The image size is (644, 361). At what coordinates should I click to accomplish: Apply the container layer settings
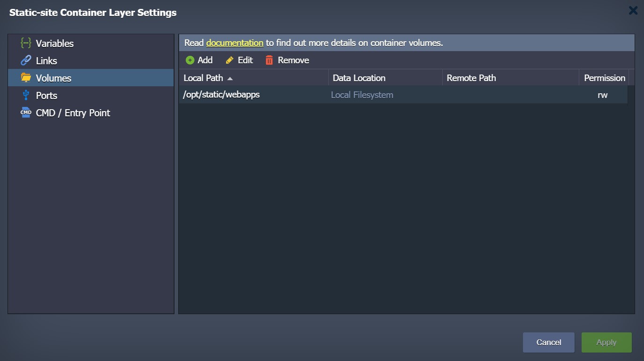pyautogui.click(x=606, y=342)
